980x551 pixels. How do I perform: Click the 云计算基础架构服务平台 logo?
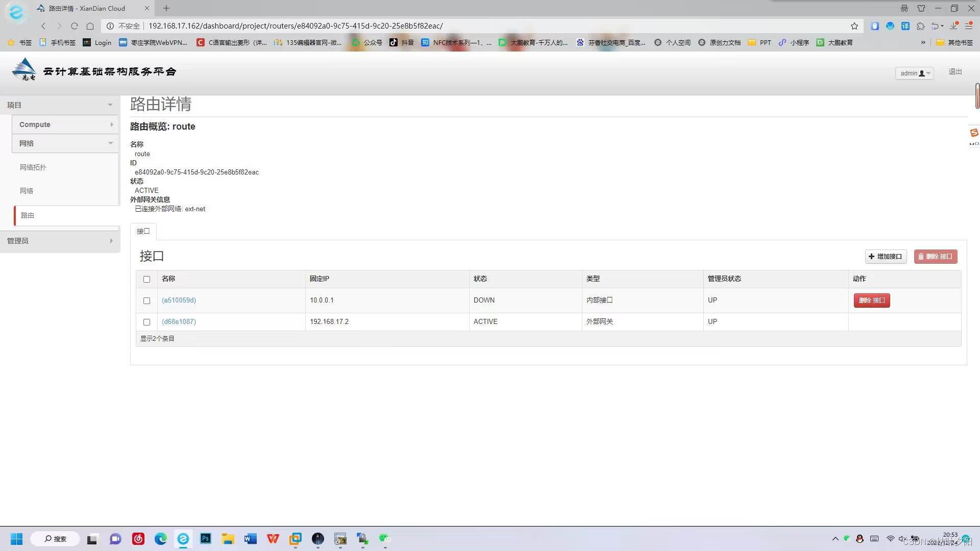pyautogui.click(x=93, y=70)
